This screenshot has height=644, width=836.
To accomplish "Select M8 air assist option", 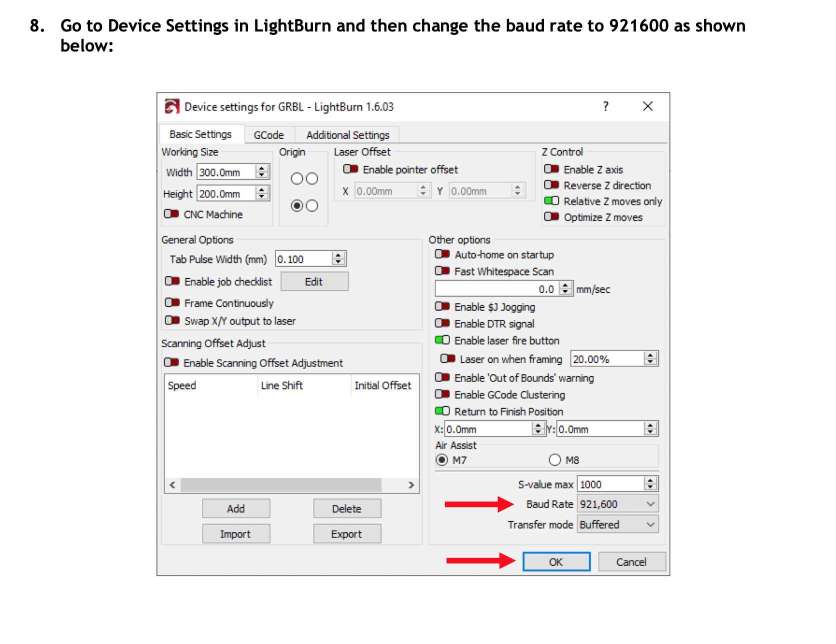I will point(555,460).
